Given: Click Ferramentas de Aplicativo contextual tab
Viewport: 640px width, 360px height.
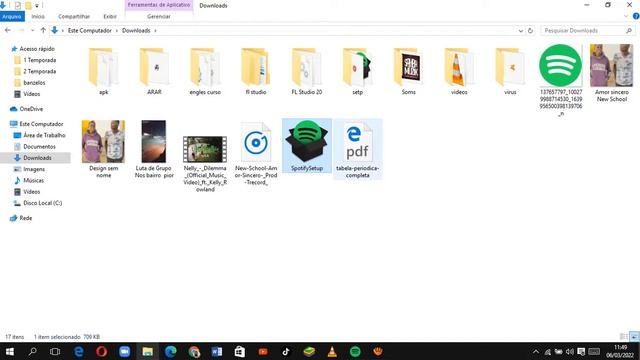Looking at the screenshot, I should point(159,5).
